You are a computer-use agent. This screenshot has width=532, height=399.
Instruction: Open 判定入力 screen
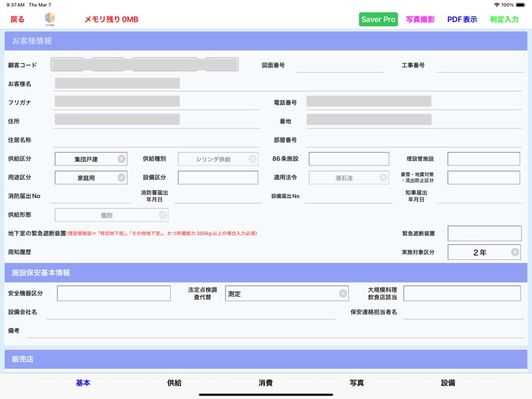click(x=504, y=19)
